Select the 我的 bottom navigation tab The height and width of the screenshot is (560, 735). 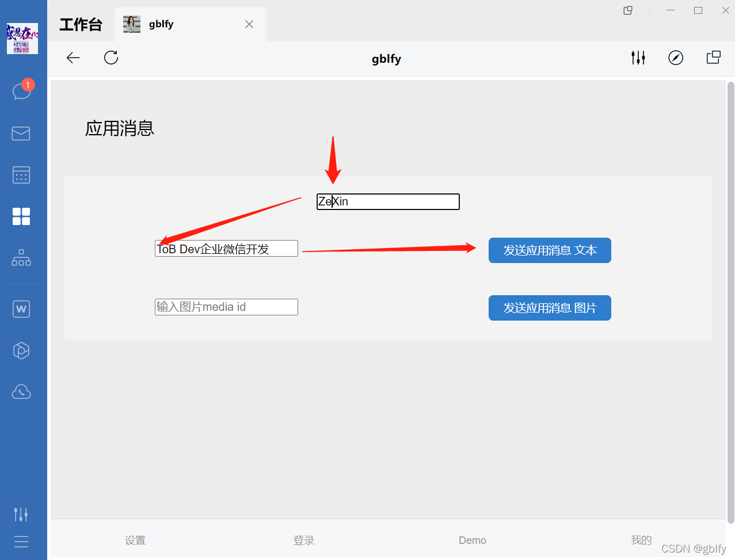coord(641,540)
